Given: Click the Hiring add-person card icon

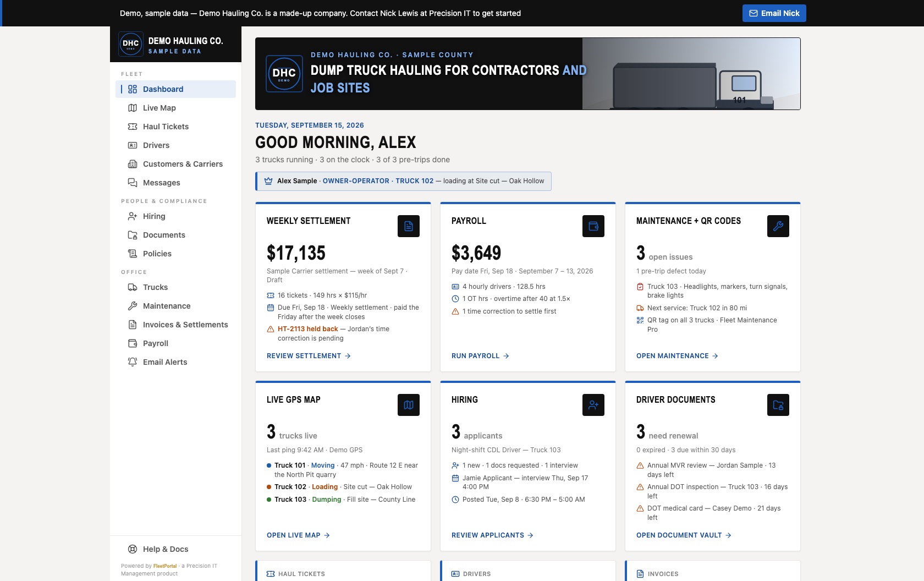Looking at the screenshot, I should (593, 405).
